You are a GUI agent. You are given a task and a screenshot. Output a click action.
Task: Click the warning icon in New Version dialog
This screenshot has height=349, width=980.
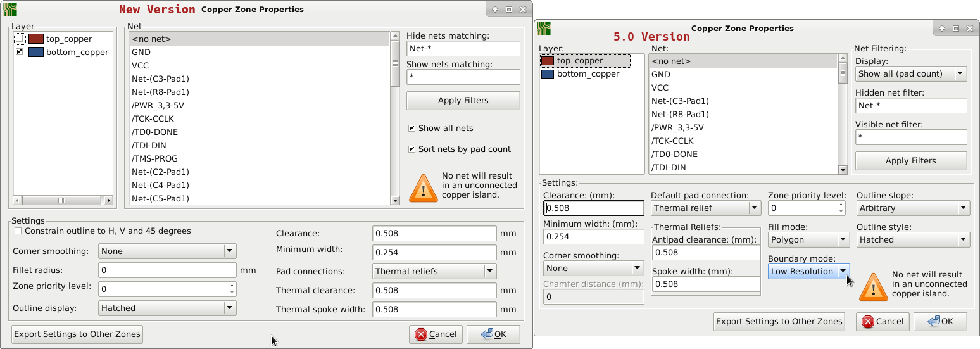[x=423, y=188]
